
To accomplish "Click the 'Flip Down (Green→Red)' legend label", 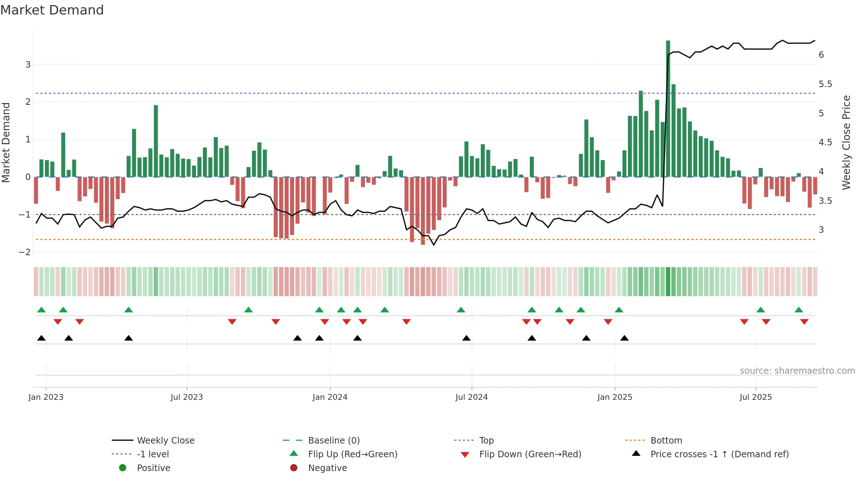I will [530, 454].
